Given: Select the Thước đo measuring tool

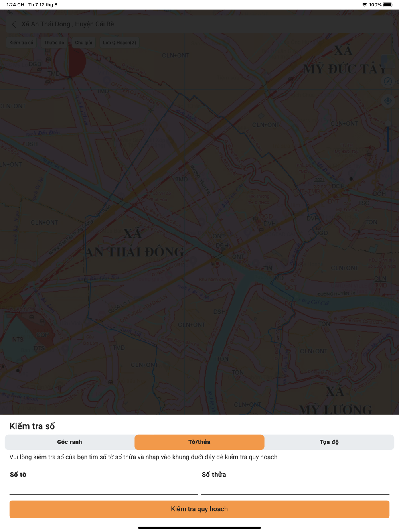Looking at the screenshot, I should 54,43.
